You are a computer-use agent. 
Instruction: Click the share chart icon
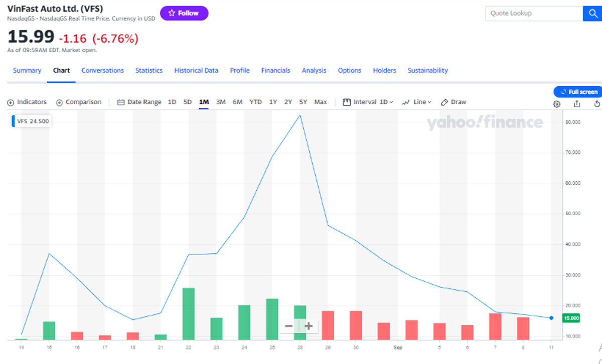pyautogui.click(x=577, y=104)
